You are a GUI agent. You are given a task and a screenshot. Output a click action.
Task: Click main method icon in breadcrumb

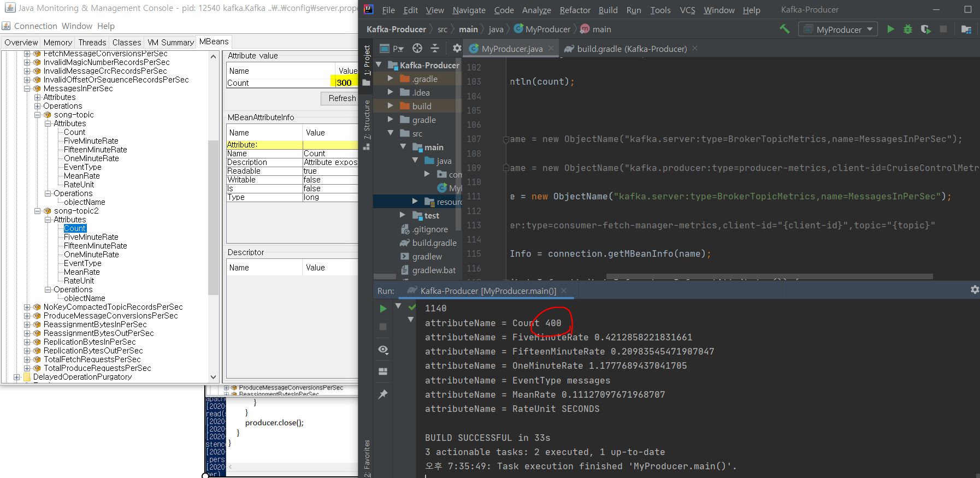tap(585, 28)
